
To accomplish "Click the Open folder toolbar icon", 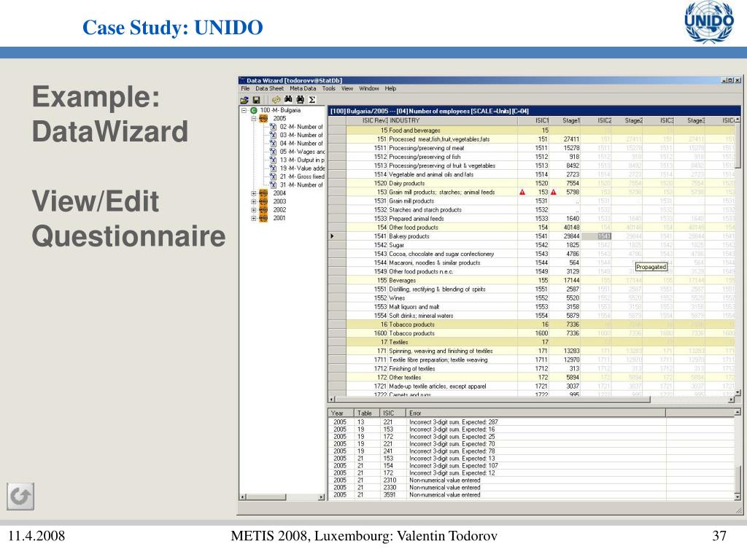I will pos(244,100).
